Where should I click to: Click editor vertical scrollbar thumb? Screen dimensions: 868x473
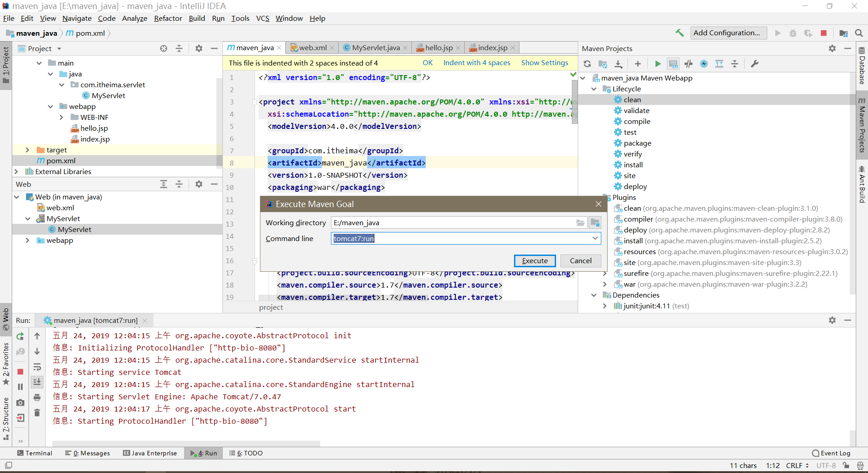pyautogui.click(x=575, y=102)
